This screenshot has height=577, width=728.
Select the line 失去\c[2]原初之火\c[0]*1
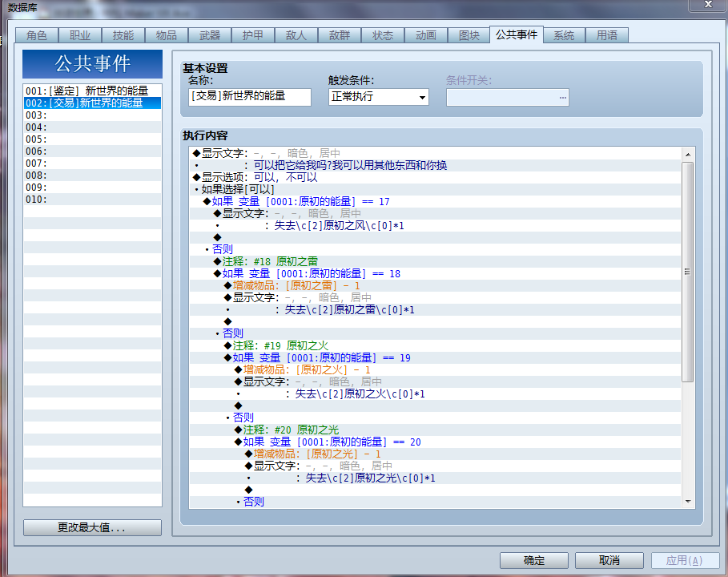tap(435, 394)
